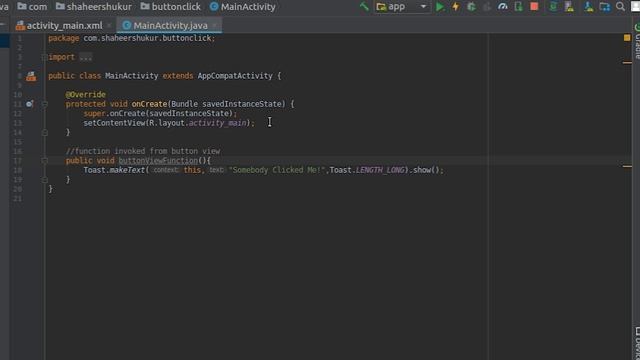Run the app with green play button
The image size is (640, 360).
440,7
